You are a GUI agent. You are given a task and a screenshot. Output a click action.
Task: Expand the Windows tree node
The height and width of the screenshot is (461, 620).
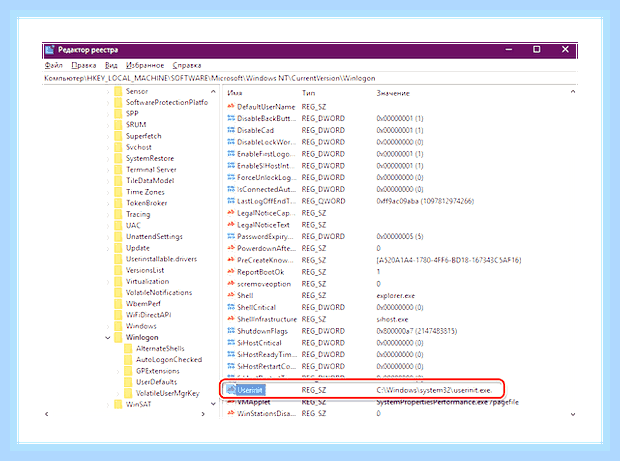click(108, 327)
